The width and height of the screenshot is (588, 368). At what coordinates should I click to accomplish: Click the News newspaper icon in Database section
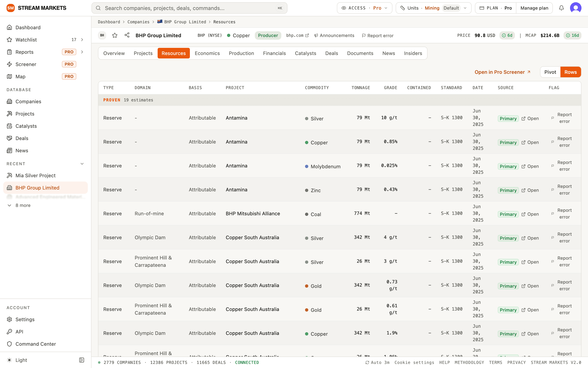pyautogui.click(x=9, y=150)
